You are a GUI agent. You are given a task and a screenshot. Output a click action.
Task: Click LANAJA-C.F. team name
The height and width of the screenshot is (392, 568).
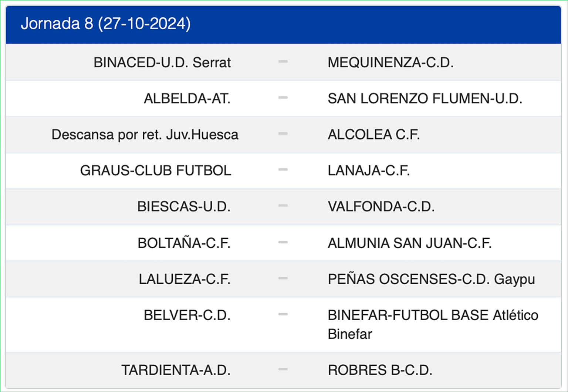[x=369, y=170]
